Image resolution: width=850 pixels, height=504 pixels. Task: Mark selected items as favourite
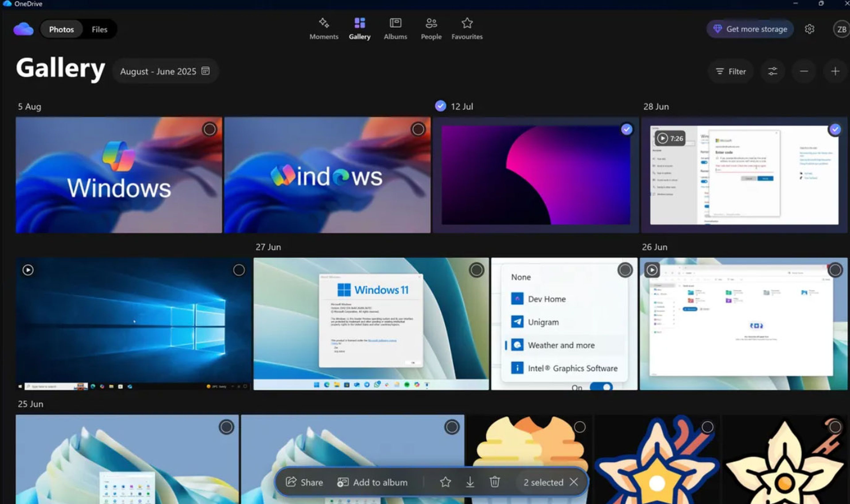tap(445, 482)
